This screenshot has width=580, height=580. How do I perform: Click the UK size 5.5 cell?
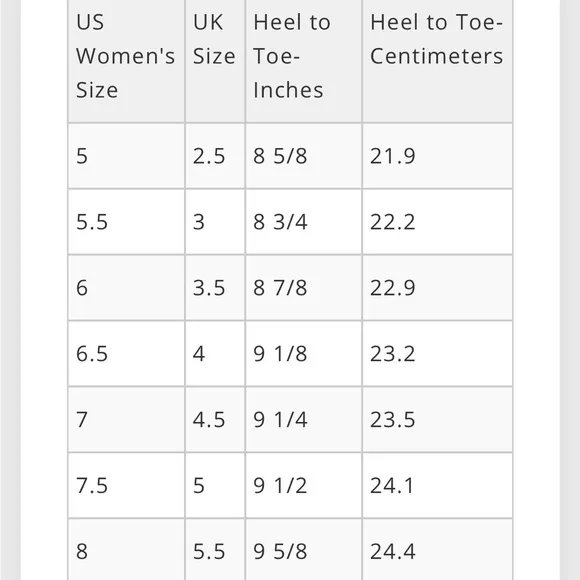(x=215, y=550)
